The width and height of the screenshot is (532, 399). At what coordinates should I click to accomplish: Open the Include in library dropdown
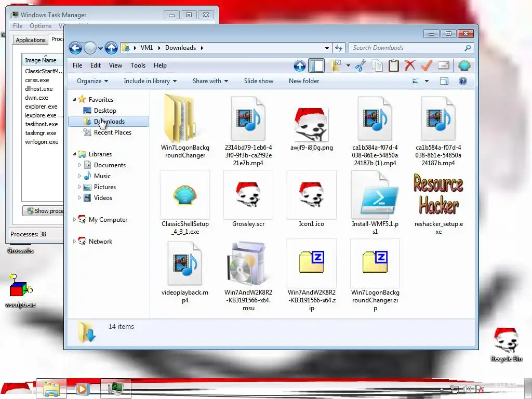click(x=150, y=81)
